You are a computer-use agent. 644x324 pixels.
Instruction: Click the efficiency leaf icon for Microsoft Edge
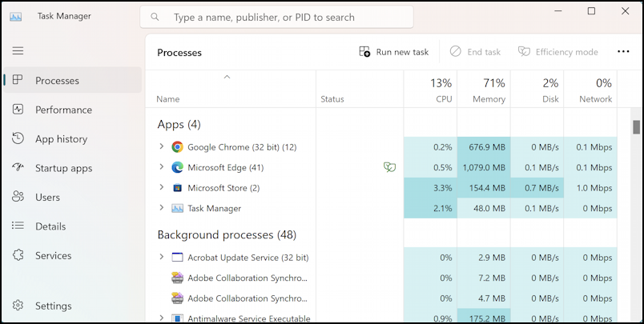point(389,167)
